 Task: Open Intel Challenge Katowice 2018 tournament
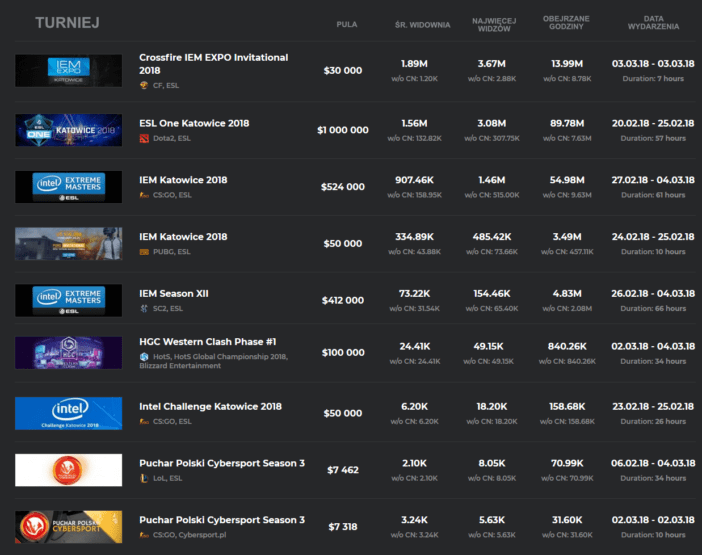tap(210, 406)
